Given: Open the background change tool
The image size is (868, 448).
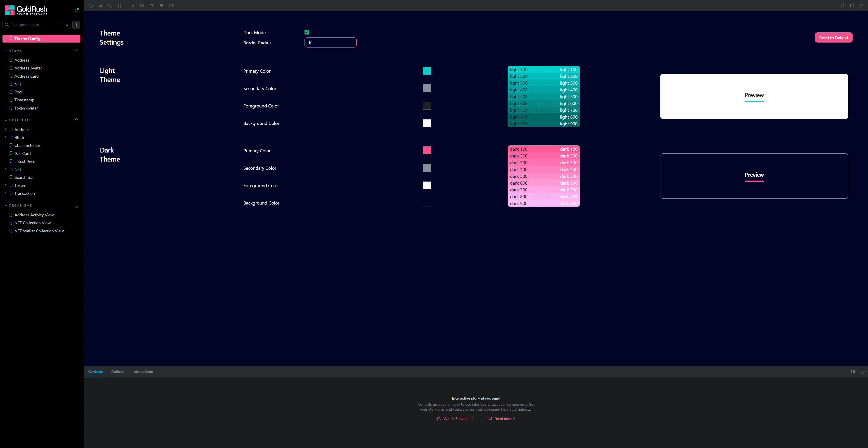Looking at the screenshot, I should (x=132, y=6).
